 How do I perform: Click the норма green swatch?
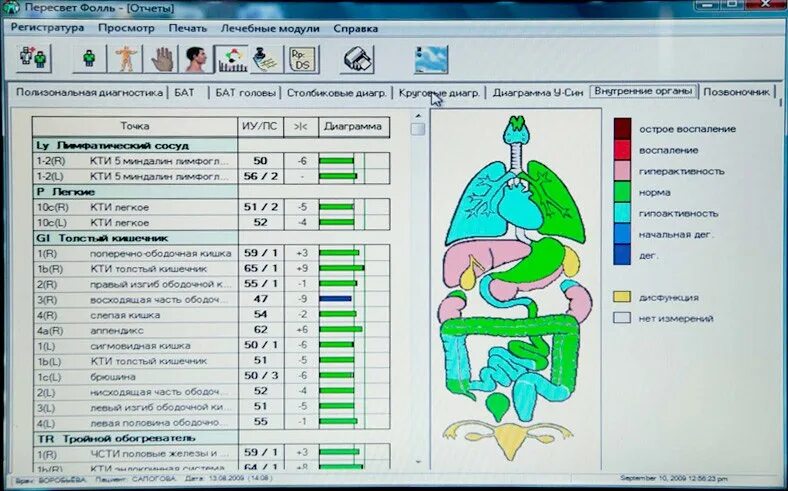622,192
